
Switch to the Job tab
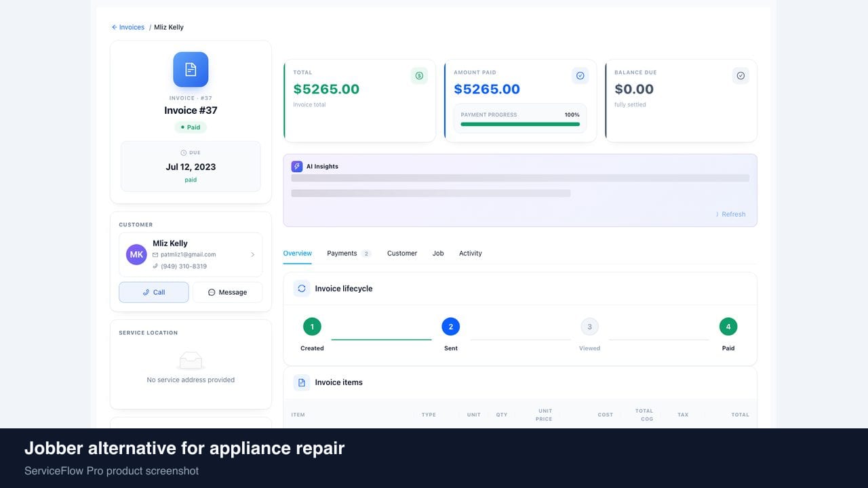438,253
